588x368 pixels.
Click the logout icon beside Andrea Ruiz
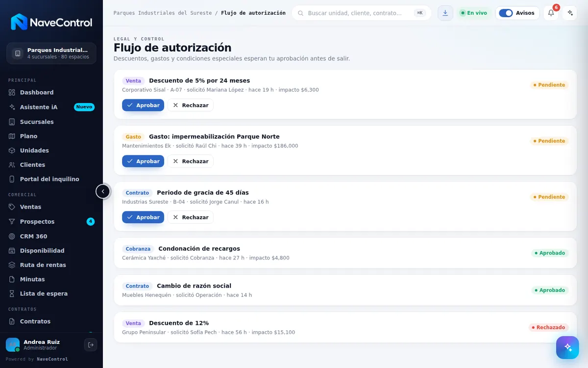91,345
